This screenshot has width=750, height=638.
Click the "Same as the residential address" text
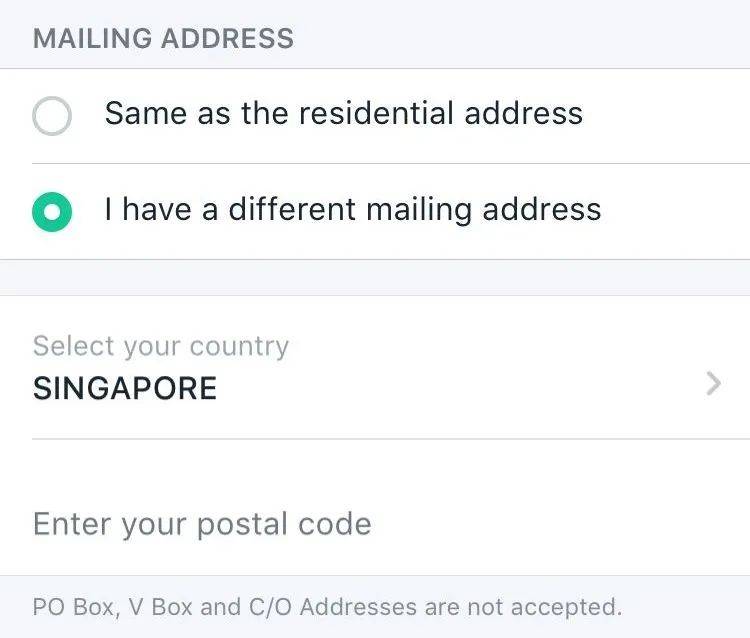tap(343, 113)
